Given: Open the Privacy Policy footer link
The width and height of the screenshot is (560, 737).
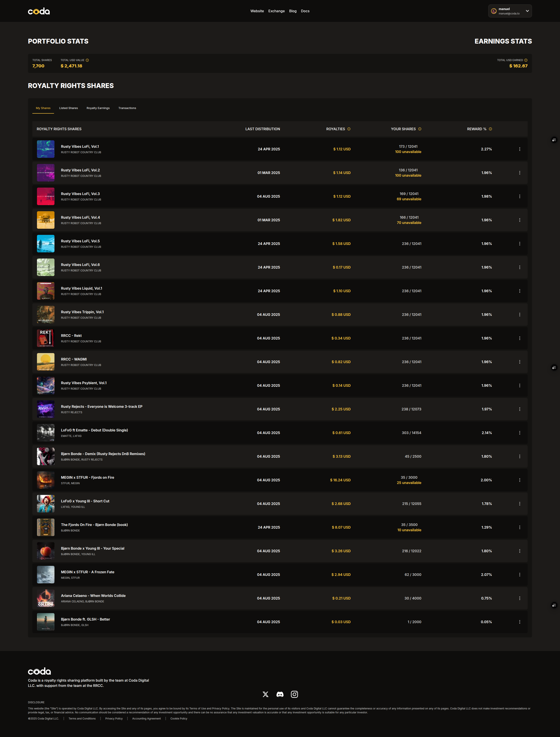Looking at the screenshot, I should click(114, 719).
